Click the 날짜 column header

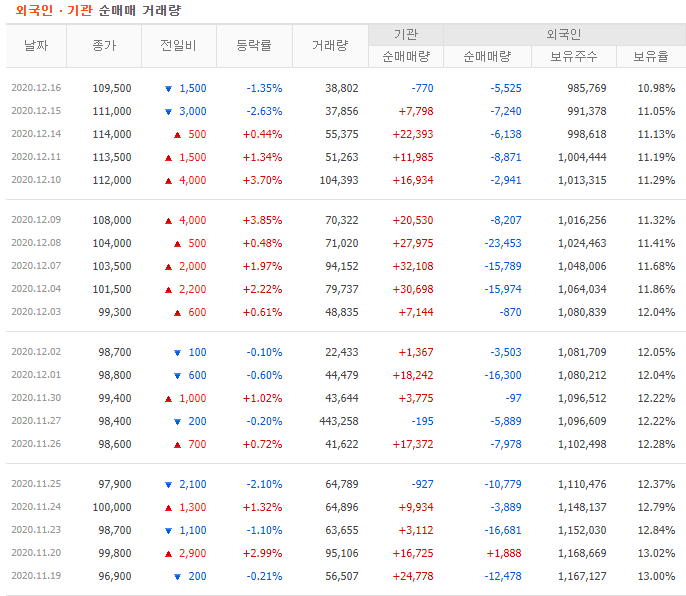click(x=36, y=46)
